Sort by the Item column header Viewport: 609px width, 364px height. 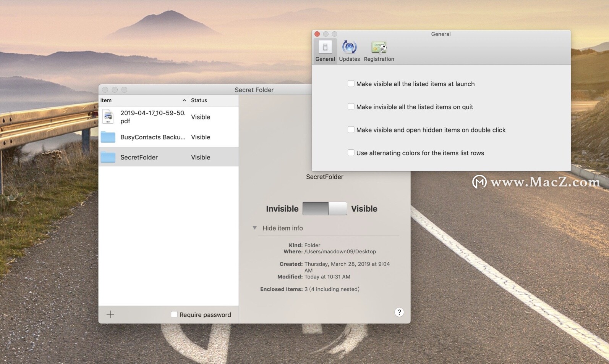point(143,100)
